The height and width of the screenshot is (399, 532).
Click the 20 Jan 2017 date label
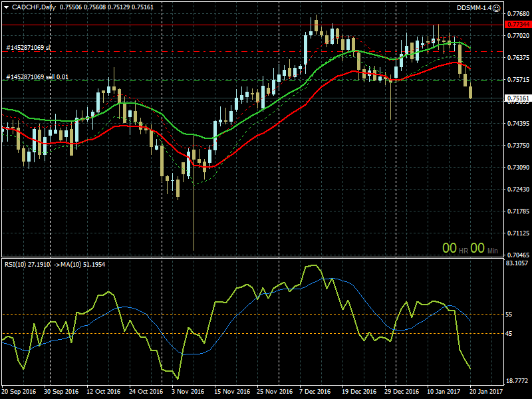click(486, 392)
